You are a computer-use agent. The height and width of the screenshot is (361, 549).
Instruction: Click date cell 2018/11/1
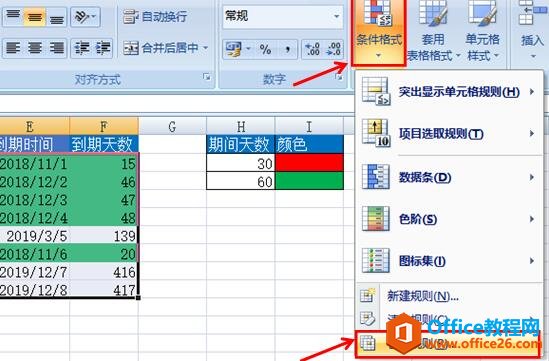[34, 164]
